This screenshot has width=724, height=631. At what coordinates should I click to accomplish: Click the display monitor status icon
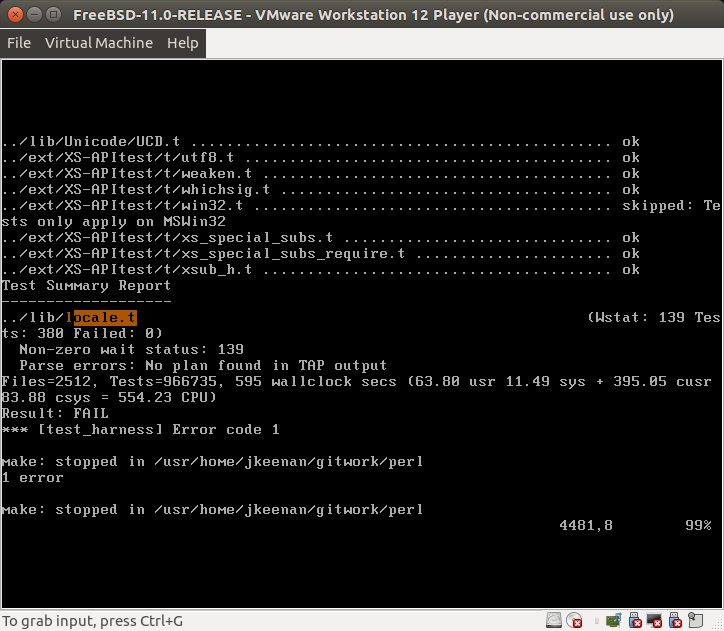pyautogui.click(x=654, y=620)
